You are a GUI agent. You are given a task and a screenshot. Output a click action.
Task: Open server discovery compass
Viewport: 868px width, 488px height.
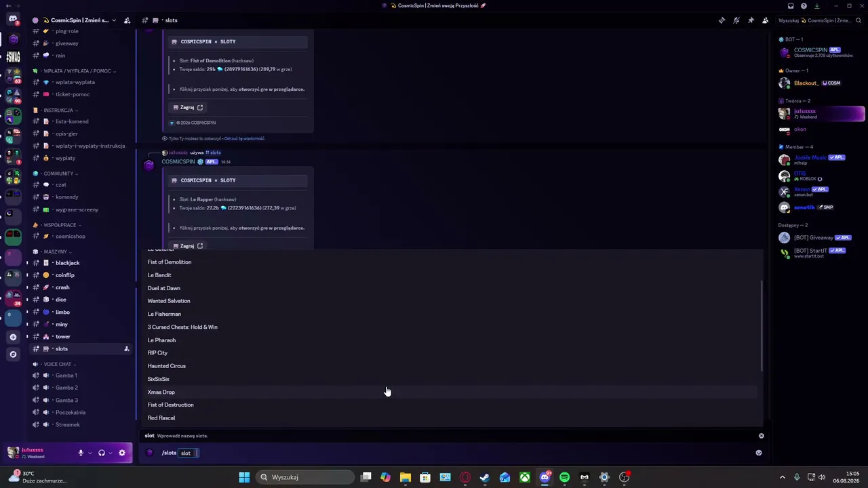coord(13,354)
